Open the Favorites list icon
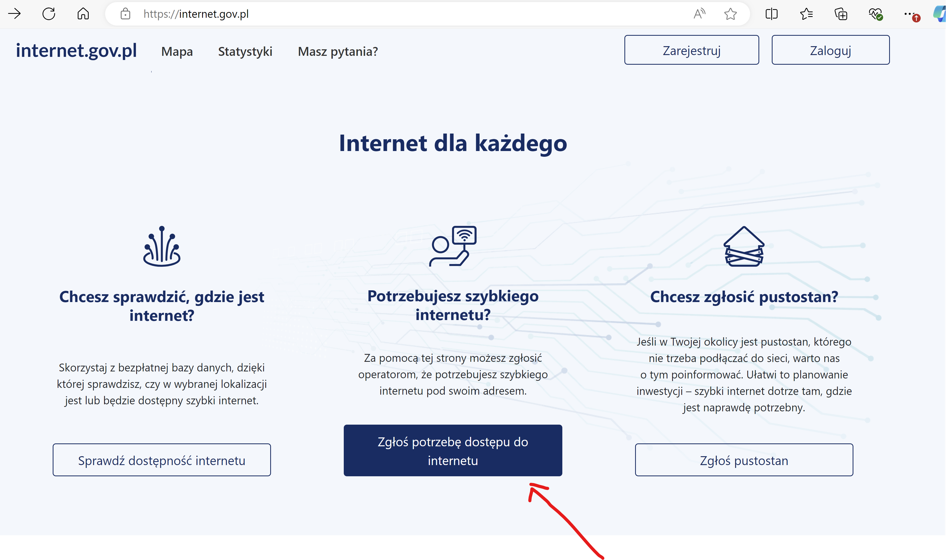 click(x=806, y=14)
